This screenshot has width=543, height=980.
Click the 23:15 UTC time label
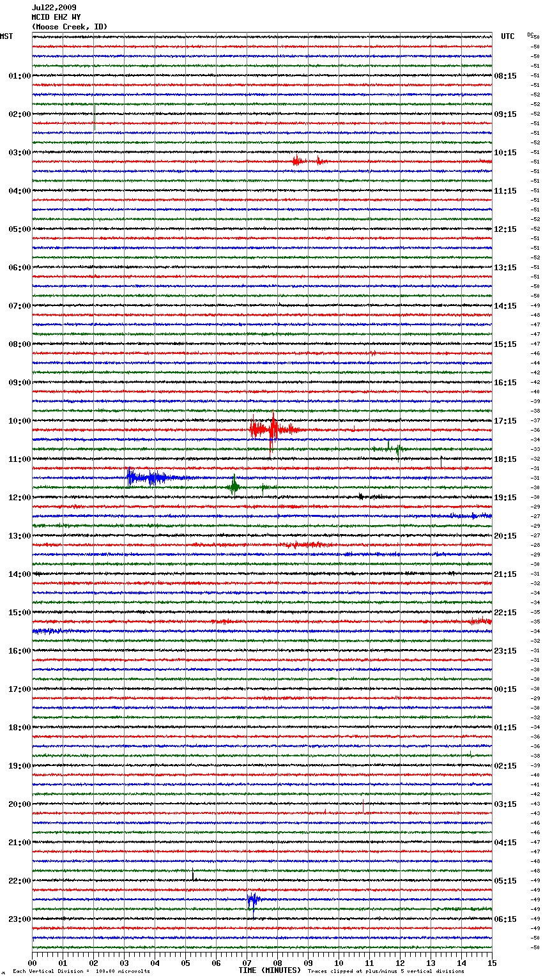tap(505, 651)
